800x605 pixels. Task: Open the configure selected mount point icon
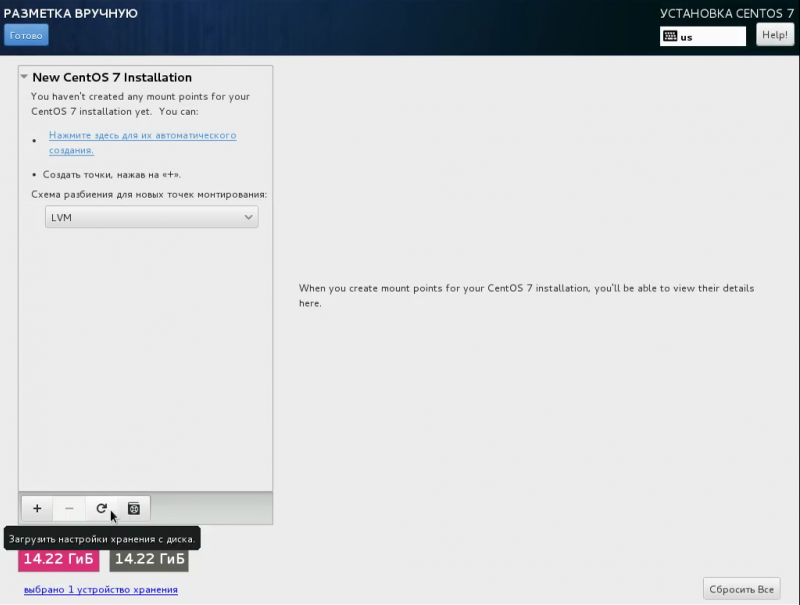(134, 509)
